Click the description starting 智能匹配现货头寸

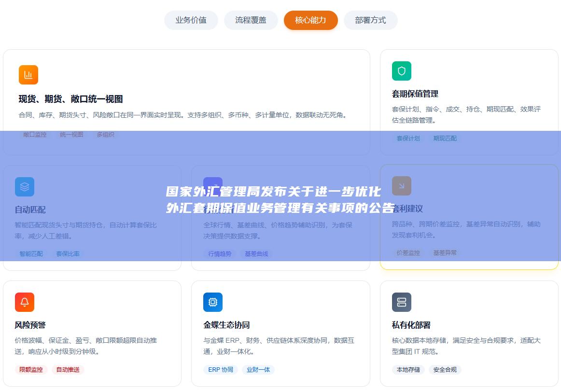(x=86, y=231)
